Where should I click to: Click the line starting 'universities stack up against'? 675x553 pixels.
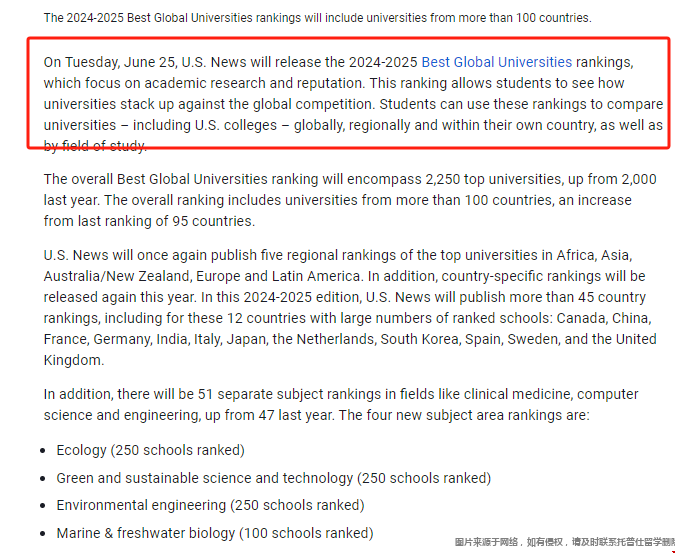[353, 104]
